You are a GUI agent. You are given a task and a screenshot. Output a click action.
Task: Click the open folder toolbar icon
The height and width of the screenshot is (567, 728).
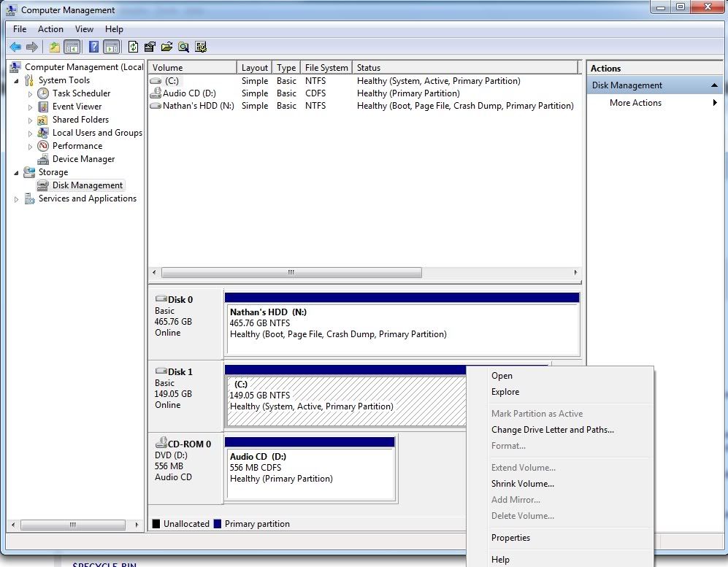click(166, 47)
